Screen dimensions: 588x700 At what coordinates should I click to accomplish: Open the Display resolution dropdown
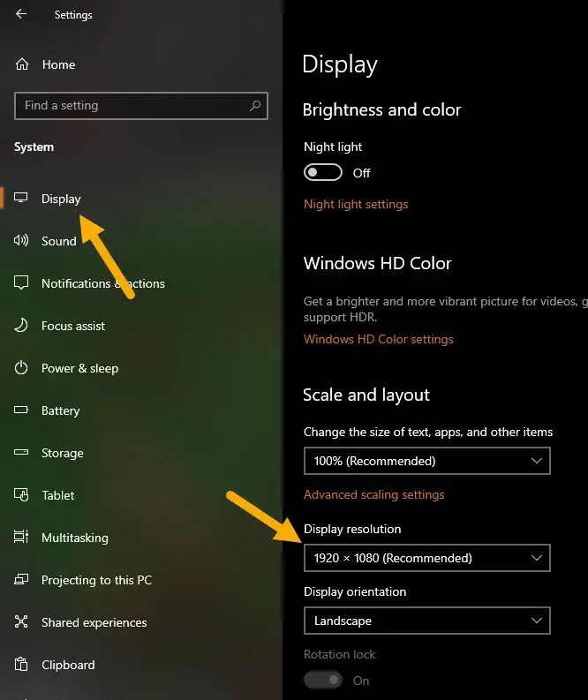[426, 558]
